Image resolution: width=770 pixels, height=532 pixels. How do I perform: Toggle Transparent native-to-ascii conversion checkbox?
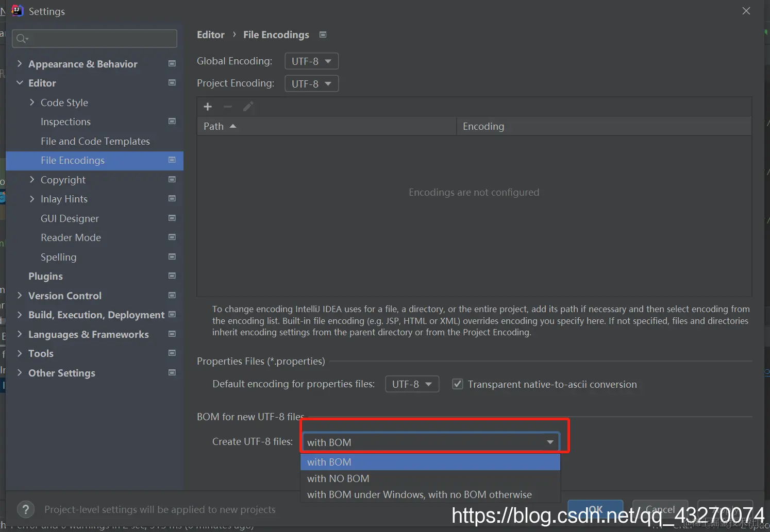(x=457, y=384)
